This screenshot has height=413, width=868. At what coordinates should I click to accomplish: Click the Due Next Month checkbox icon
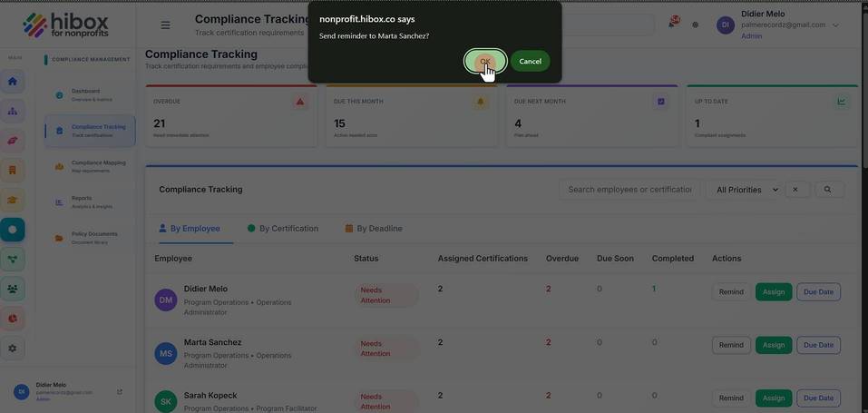pos(661,102)
